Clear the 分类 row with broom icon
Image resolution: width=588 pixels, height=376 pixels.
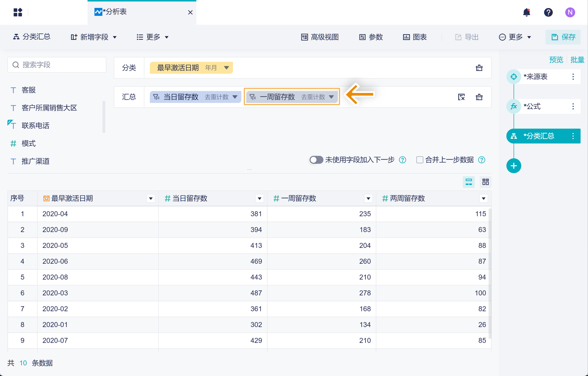479,68
